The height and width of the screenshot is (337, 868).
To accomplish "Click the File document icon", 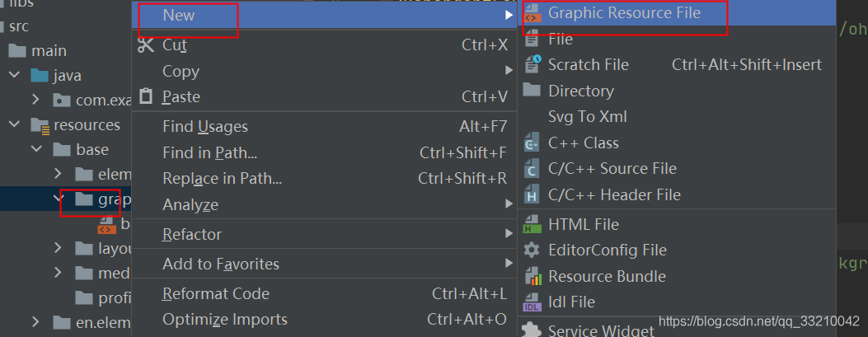I will (x=532, y=40).
